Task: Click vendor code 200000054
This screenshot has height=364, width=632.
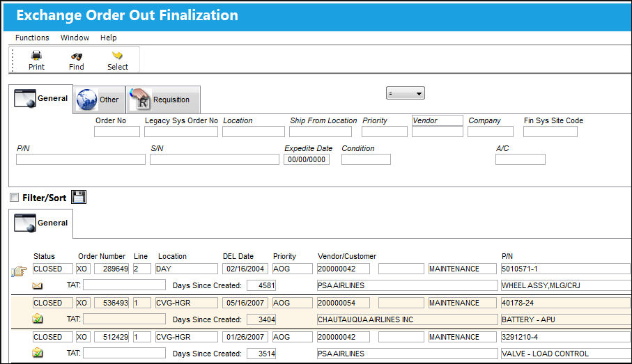Action: (x=343, y=303)
